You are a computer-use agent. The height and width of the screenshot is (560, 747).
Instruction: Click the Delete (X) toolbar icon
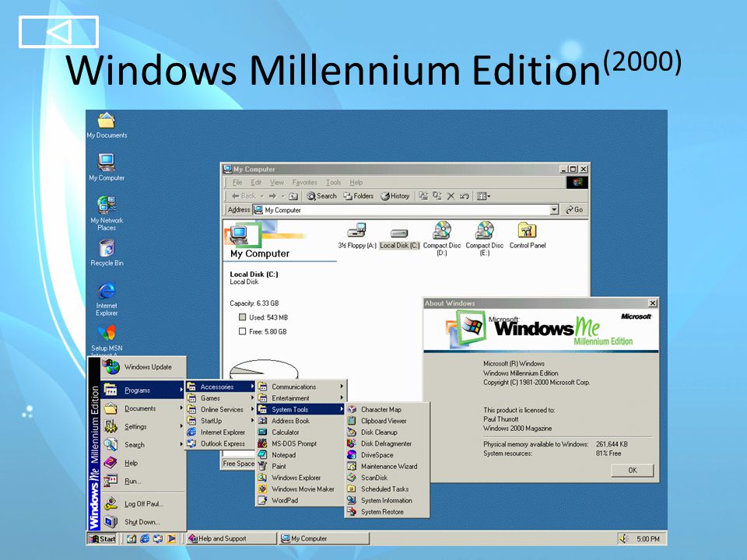[451, 196]
